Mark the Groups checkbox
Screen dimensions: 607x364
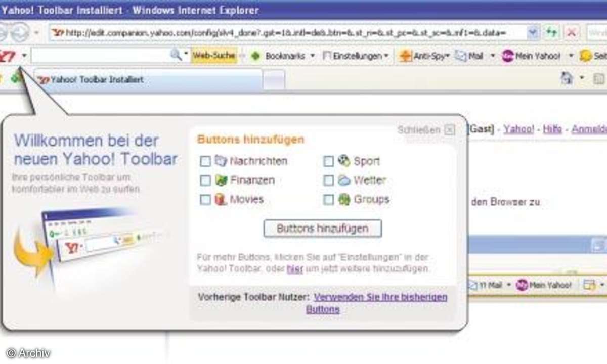(329, 200)
